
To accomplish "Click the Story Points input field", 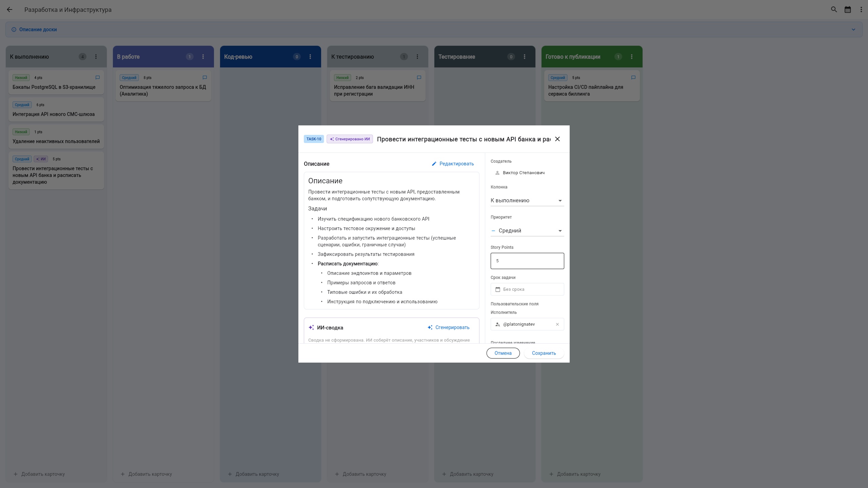I will point(527,261).
